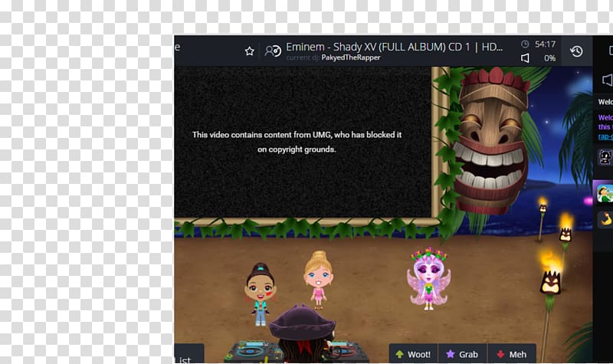This screenshot has width=613, height=364.
Task: Open current DJ PakyedTheRapper profile
Action: click(351, 57)
